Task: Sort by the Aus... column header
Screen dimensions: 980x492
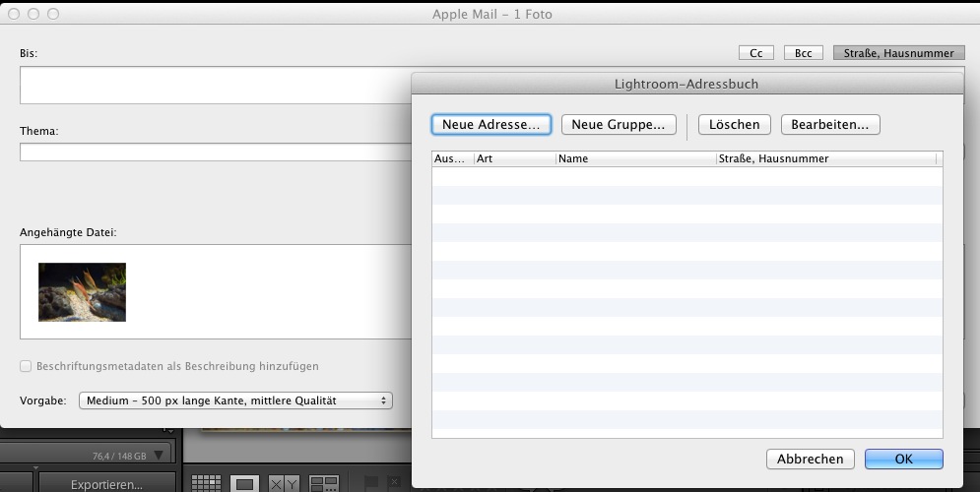Action: click(453, 158)
